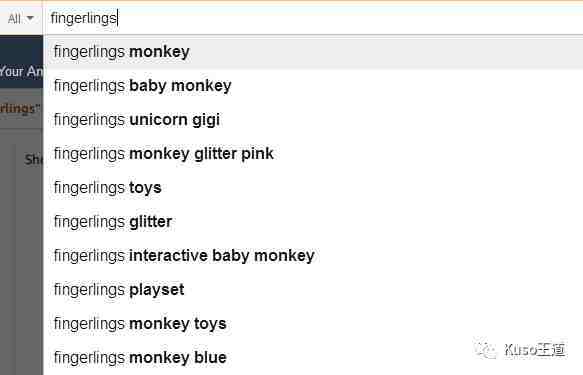Select fingerlings monkey toys suggestion
Viewport: 583px width, 375px height.
[x=313, y=324]
